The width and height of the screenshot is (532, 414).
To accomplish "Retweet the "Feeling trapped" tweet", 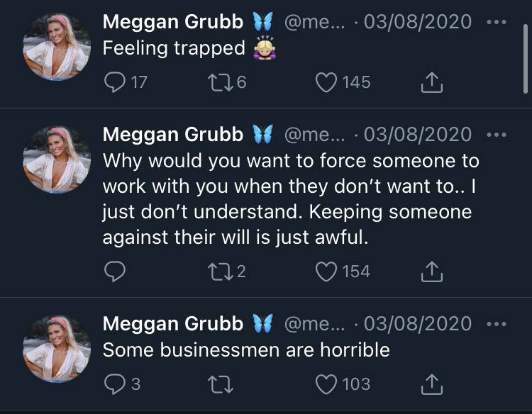I will coord(220,82).
